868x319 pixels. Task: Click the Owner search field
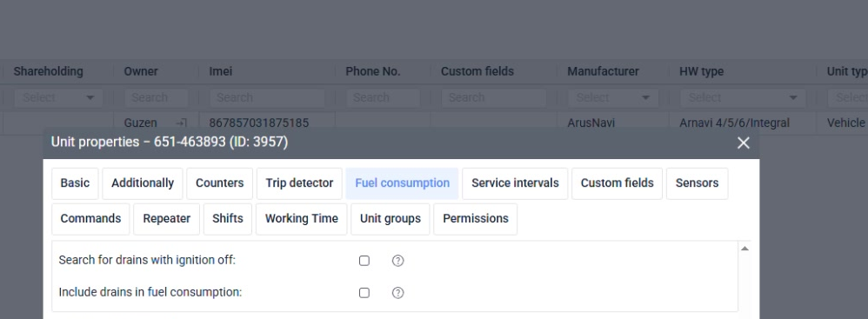tap(156, 98)
